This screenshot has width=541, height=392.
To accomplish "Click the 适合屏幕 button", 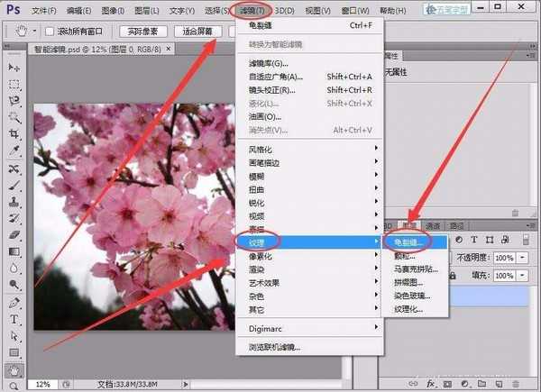I will click(x=196, y=32).
